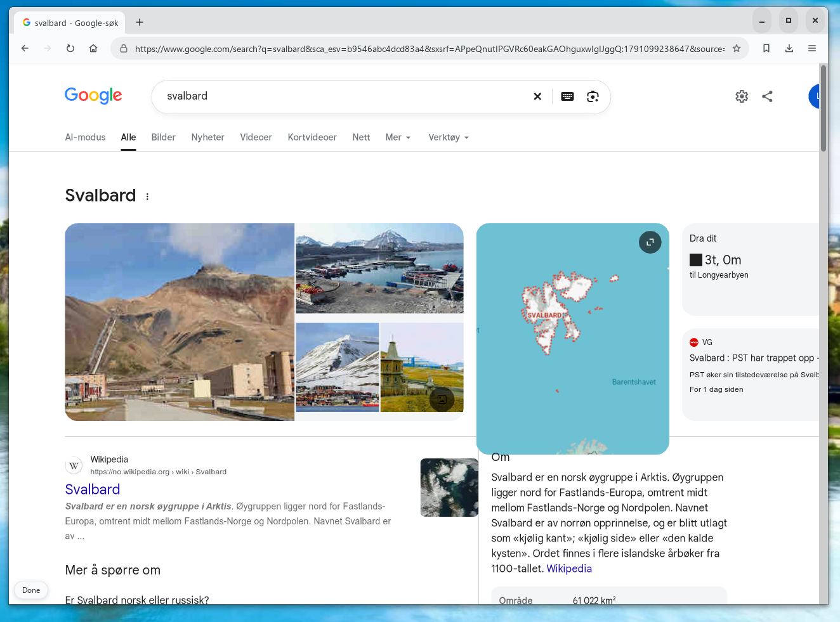Click the Done button

(31, 590)
